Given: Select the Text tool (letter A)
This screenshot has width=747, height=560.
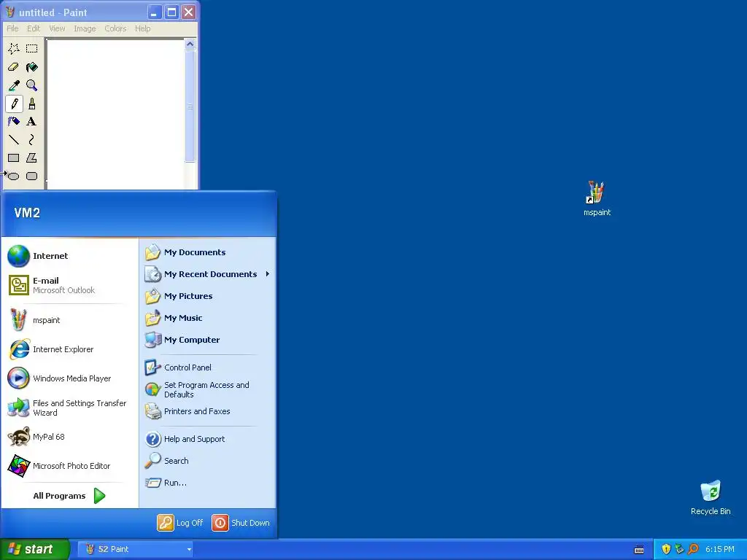Looking at the screenshot, I should click(32, 122).
